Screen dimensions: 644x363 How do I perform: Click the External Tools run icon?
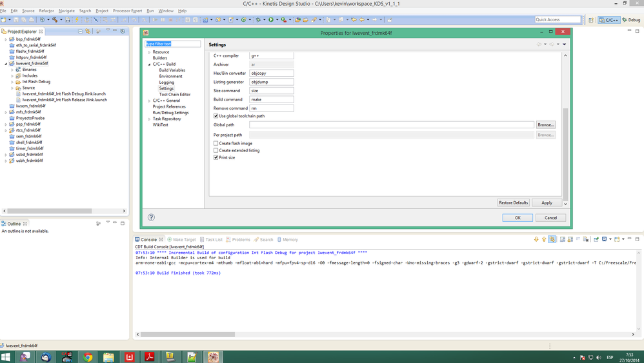283,19
